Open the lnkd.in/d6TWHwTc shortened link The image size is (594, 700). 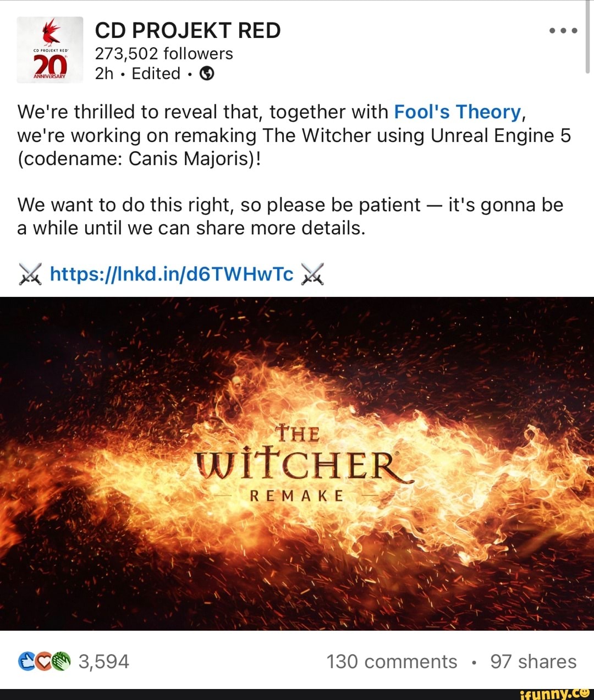coord(172,273)
